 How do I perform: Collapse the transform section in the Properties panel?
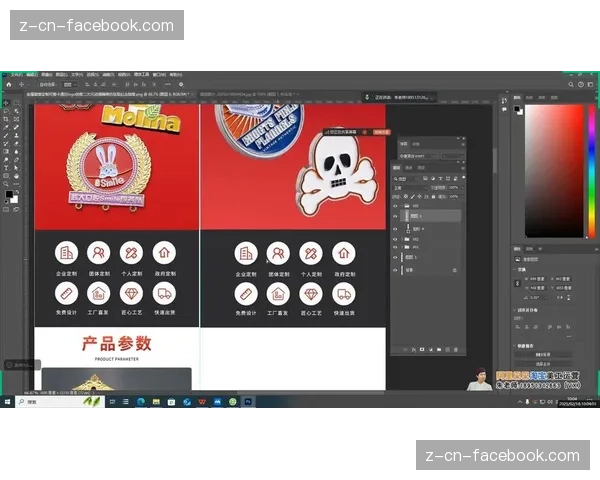[515, 269]
